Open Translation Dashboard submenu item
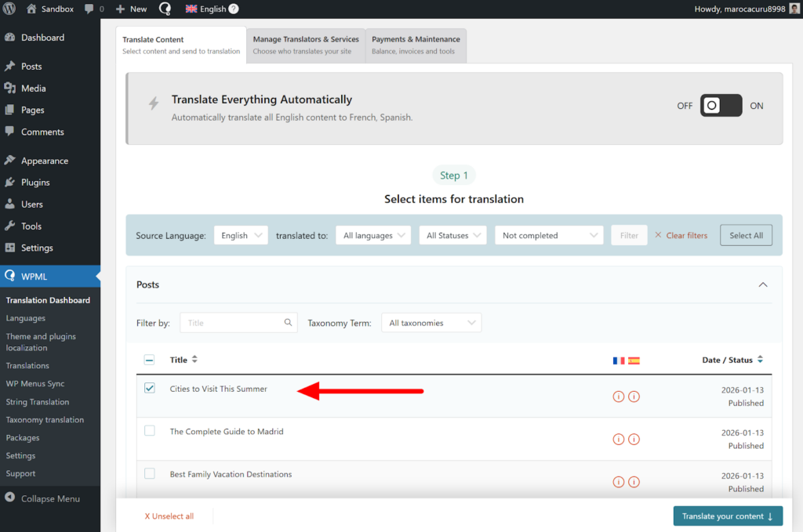The height and width of the screenshot is (532, 803). tap(48, 300)
